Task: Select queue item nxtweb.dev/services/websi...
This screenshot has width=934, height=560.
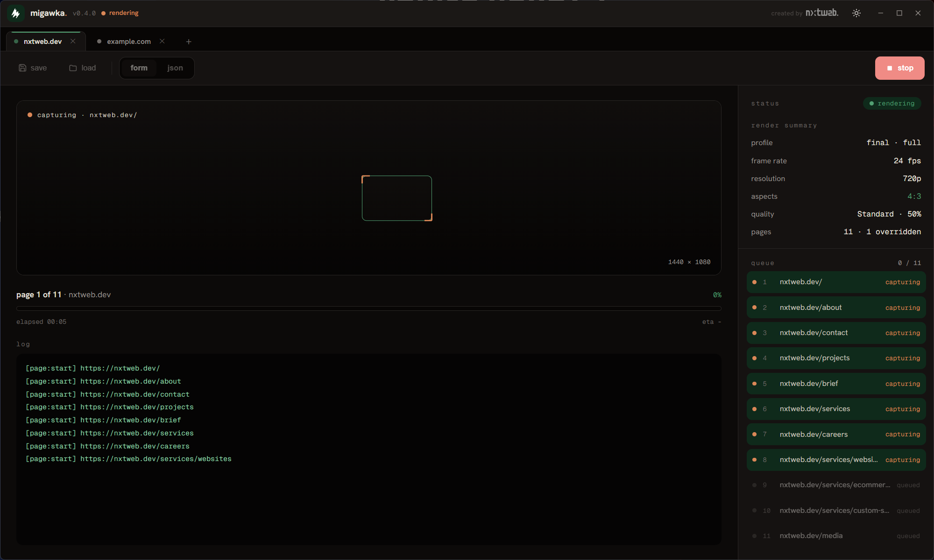Action: coord(836,460)
